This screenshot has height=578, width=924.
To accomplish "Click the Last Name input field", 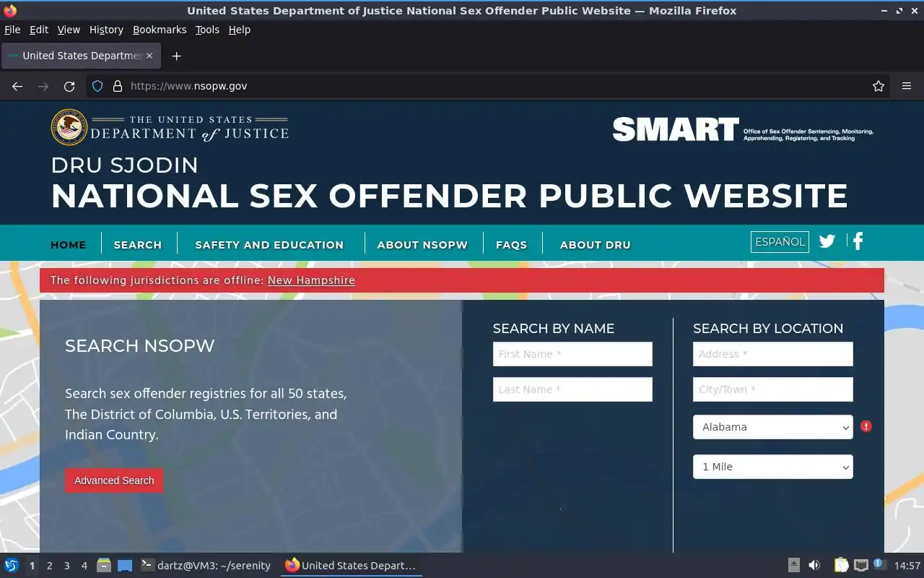I will (x=572, y=389).
